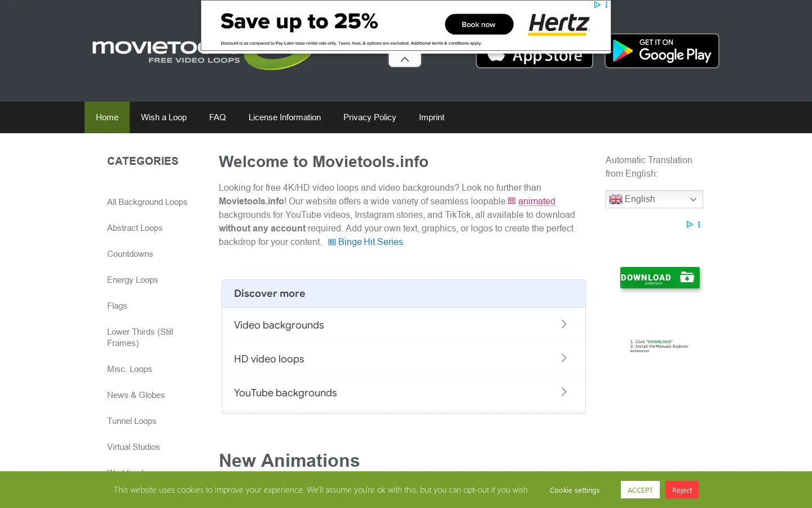Screen dimensions: 812x508
Task: Open Lower Thirds (Still Frames) category
Action: [x=140, y=338]
